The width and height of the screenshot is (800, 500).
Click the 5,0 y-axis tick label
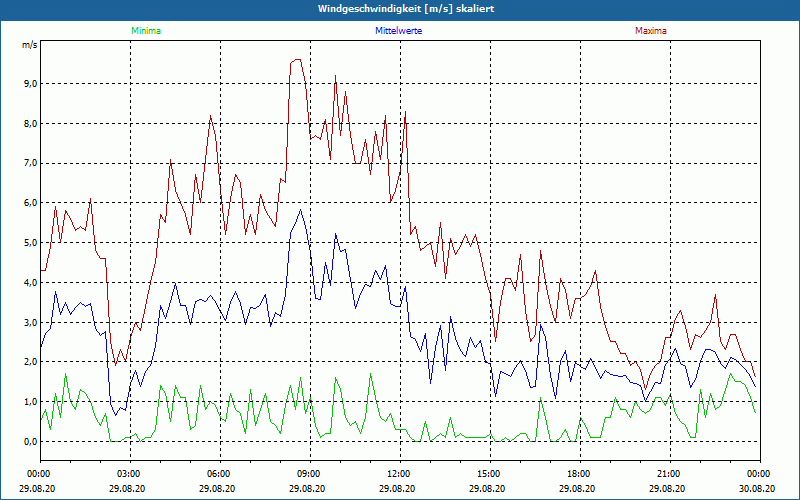coord(29,243)
